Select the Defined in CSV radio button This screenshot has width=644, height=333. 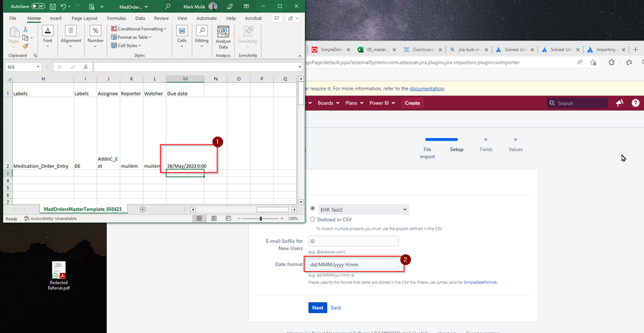coord(313,219)
